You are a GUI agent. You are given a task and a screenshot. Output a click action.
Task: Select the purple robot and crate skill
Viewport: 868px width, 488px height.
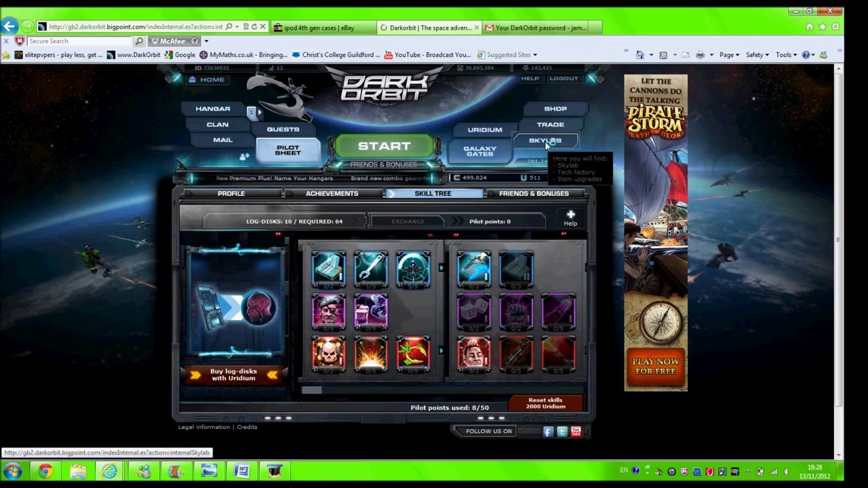click(x=370, y=312)
